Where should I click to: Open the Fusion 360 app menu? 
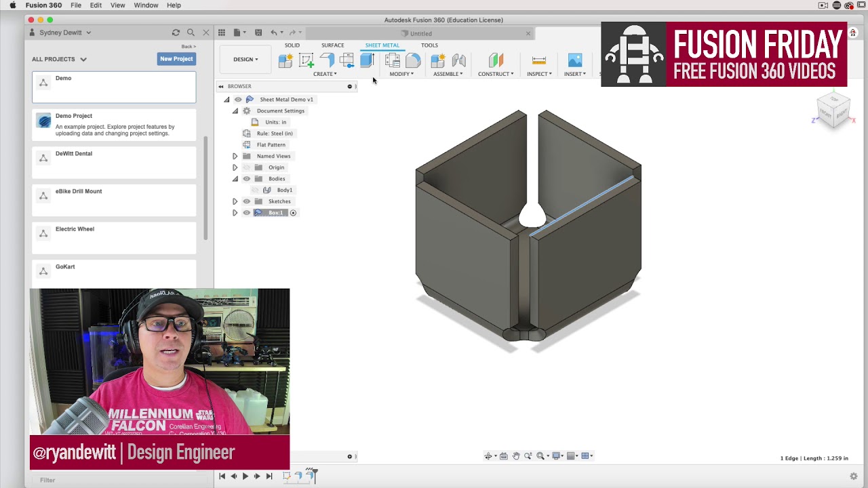43,5
